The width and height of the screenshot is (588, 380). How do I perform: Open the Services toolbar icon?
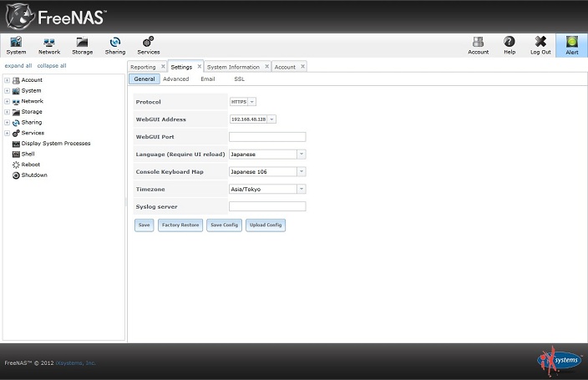149,45
